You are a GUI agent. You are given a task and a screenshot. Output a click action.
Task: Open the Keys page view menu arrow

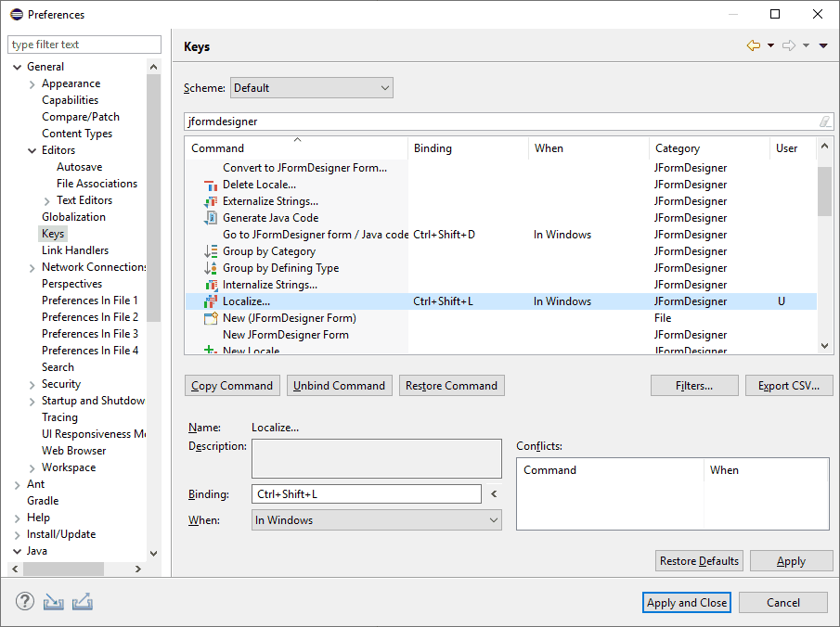pyautogui.click(x=823, y=45)
